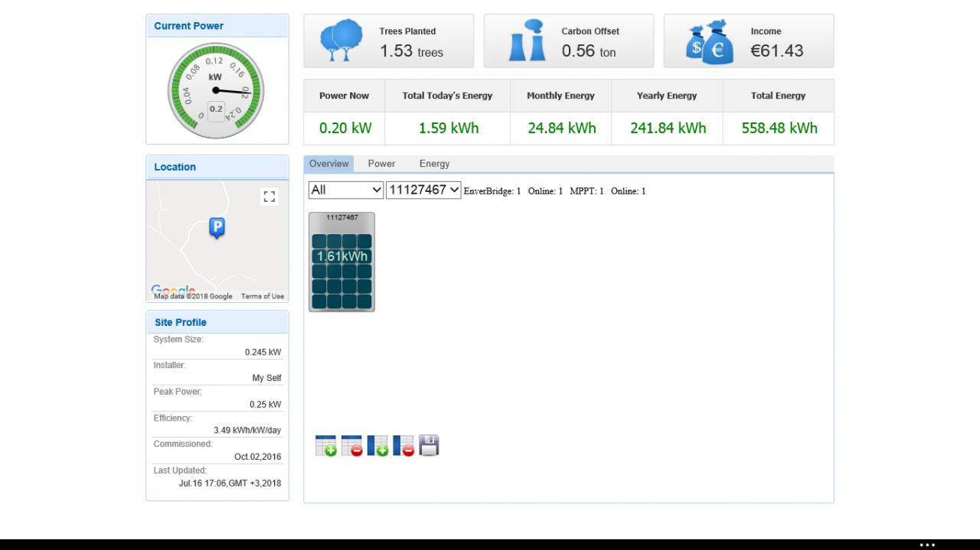Screen dimensions: 980x550
Task: Click the Google logo on the map
Action: click(x=173, y=291)
